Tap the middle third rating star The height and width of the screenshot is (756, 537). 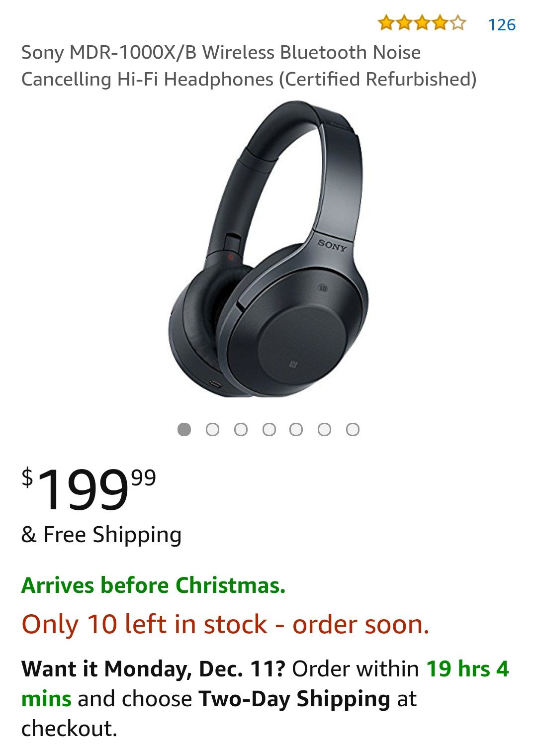422,23
